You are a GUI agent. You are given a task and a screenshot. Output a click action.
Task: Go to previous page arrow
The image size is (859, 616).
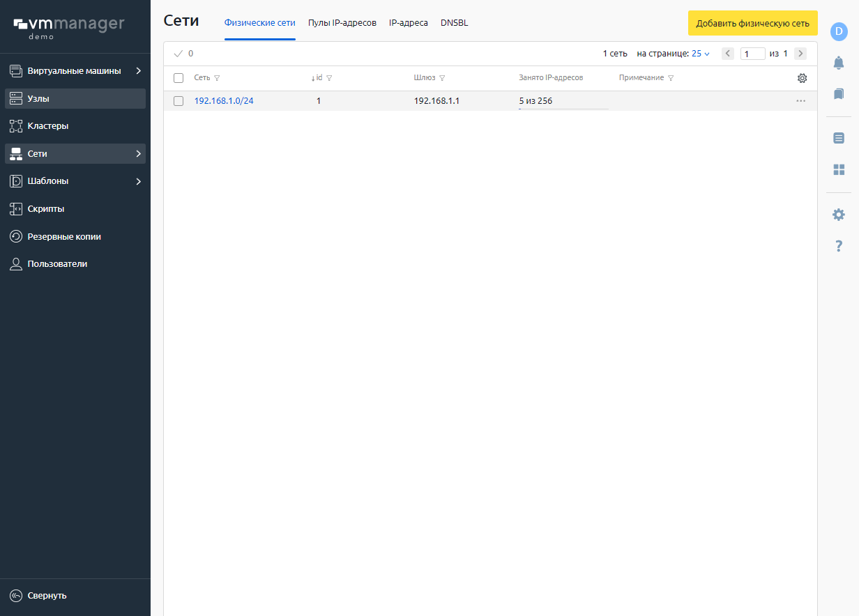(728, 54)
